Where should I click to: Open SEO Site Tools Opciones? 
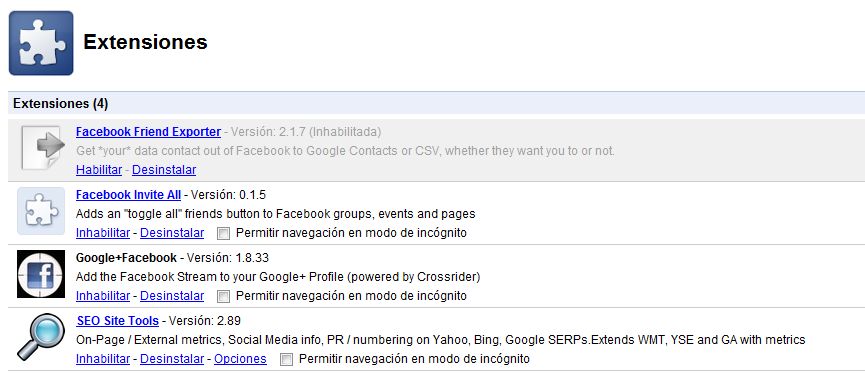tap(240, 359)
